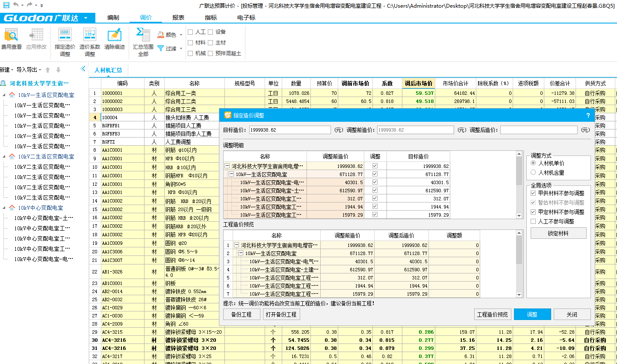
Task: Click the 过滤 funnel filter icon
Action: coord(161,48)
